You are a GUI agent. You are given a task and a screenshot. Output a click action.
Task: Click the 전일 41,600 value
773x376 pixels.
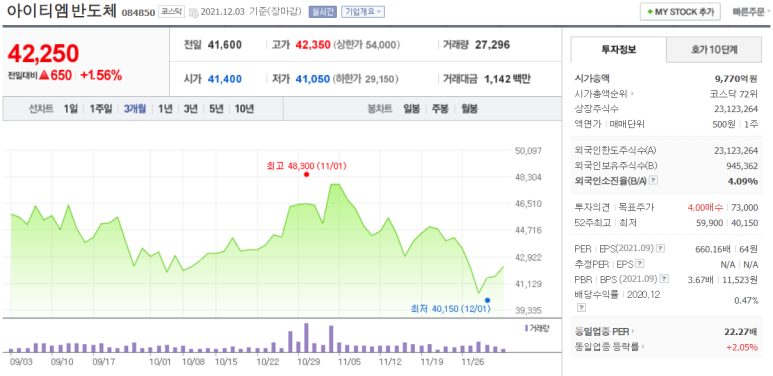pyautogui.click(x=225, y=45)
